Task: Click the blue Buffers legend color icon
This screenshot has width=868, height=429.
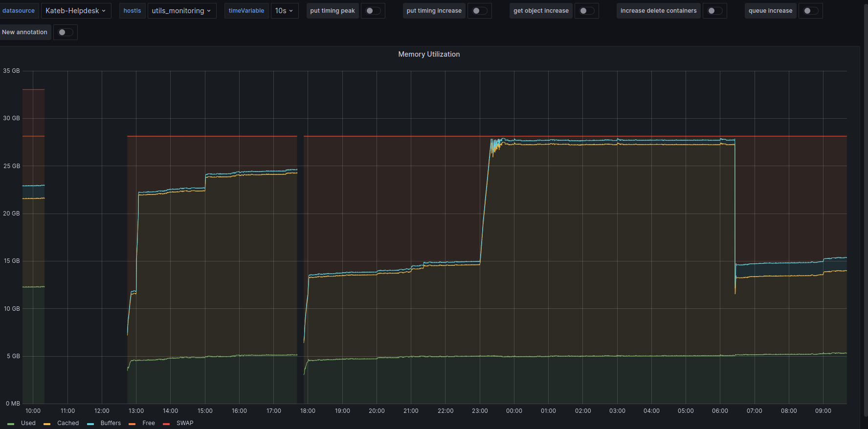Action: tap(90, 424)
